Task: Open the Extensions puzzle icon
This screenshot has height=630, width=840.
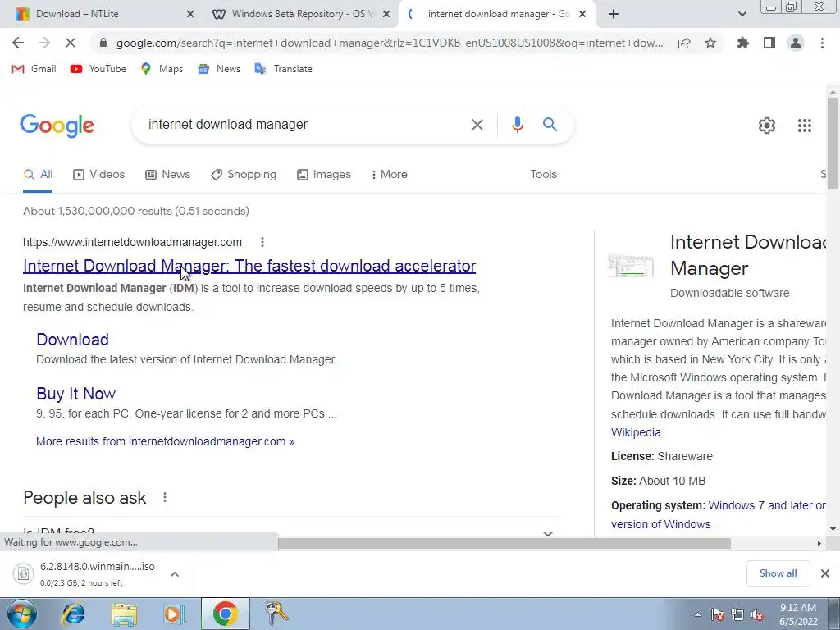Action: click(743, 43)
